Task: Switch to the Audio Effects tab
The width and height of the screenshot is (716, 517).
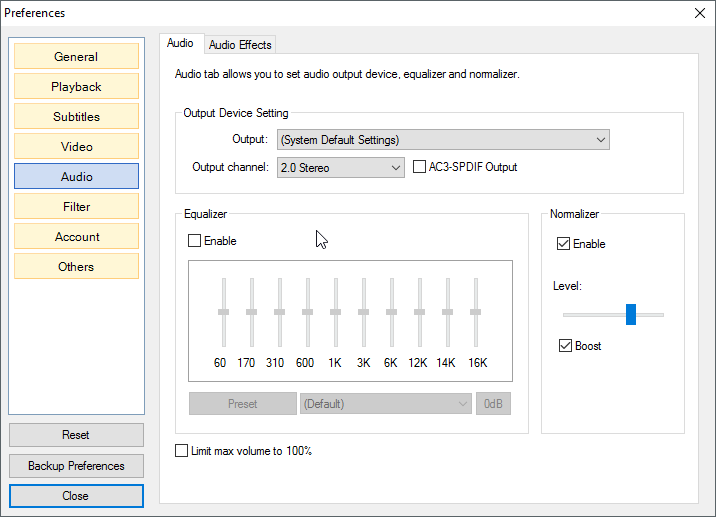Action: [240, 45]
